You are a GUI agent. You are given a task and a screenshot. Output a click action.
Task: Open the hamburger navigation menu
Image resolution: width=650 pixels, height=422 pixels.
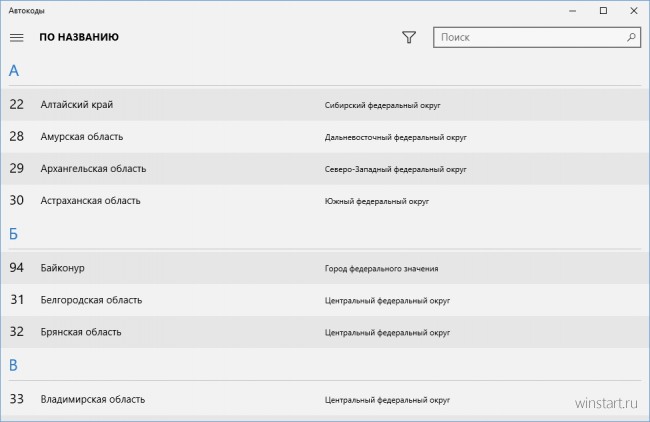click(17, 37)
